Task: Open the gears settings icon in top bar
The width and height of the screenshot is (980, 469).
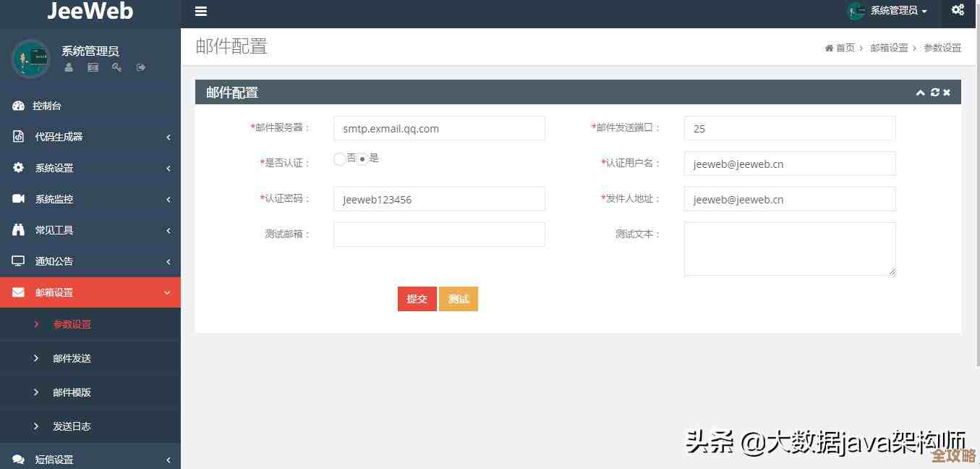Action: point(958,10)
